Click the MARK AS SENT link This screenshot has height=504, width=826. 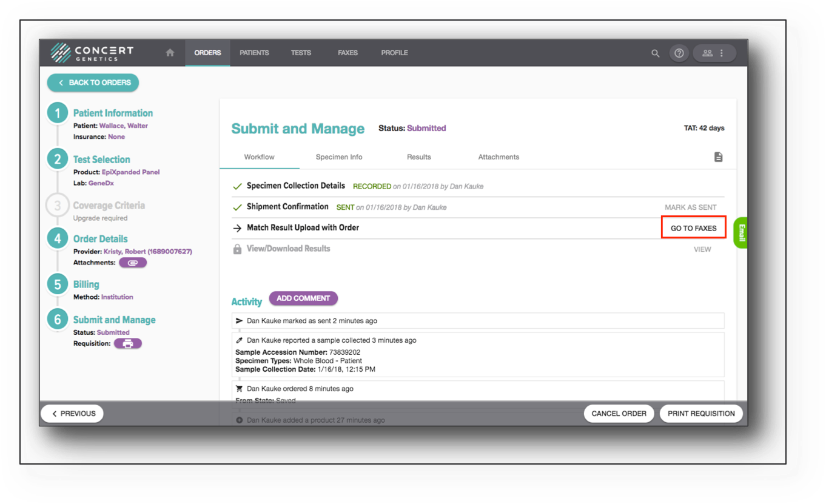coord(691,207)
